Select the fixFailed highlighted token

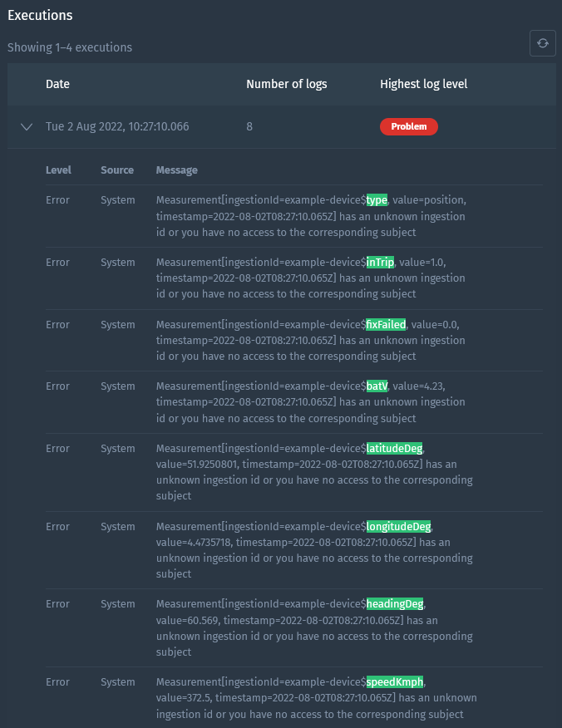384,324
